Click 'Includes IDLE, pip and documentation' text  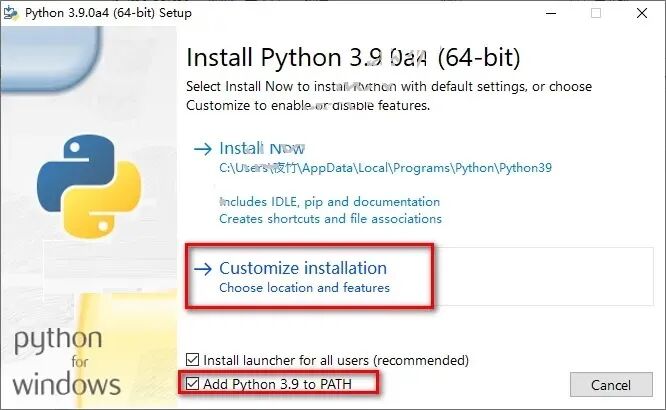click(x=329, y=202)
